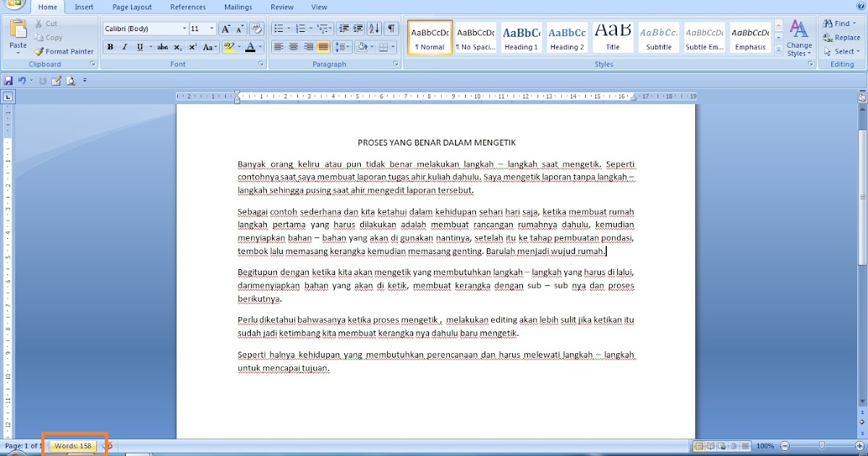Viewport: 868px width, 456px height.
Task: Apply superscript formatting
Action: point(192,47)
